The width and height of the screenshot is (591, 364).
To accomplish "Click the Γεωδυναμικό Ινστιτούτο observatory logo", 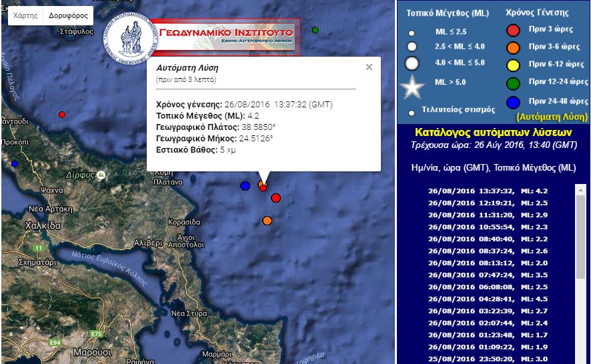I will coord(131,39).
